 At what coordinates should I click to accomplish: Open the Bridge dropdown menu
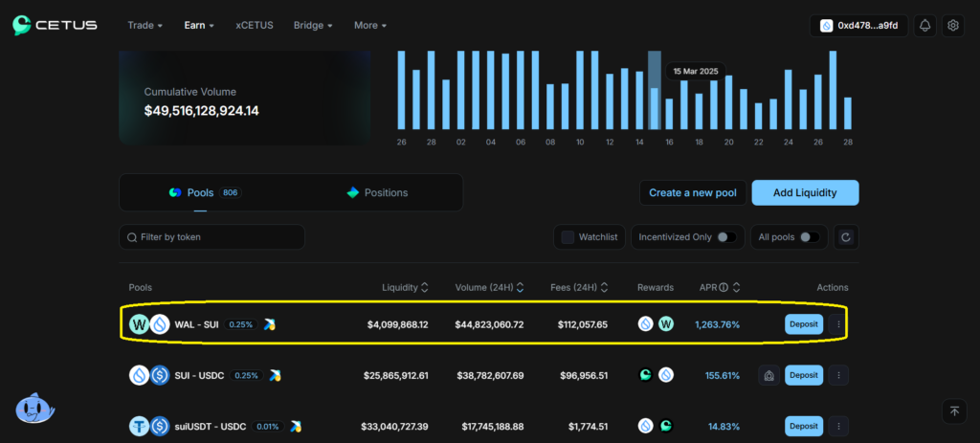313,26
